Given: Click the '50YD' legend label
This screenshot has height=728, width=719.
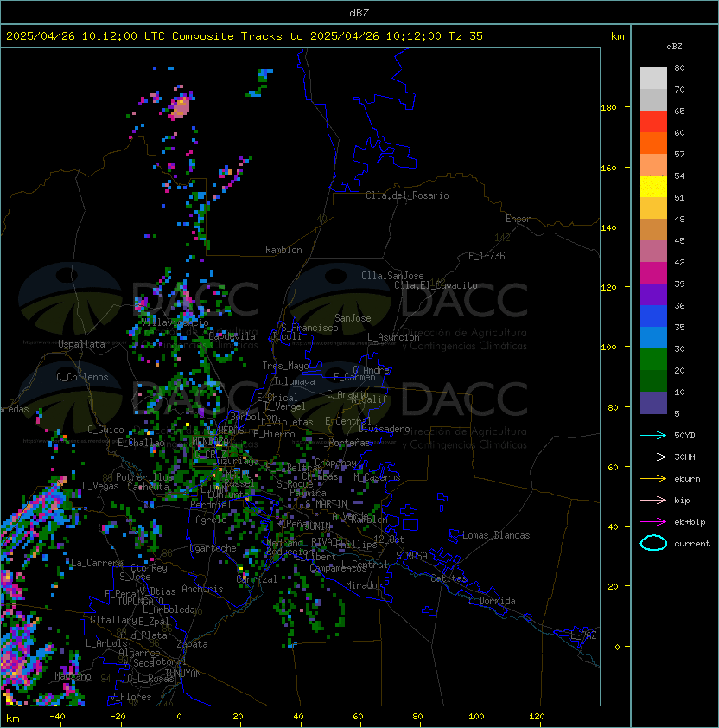Looking at the screenshot, I should (684, 435).
